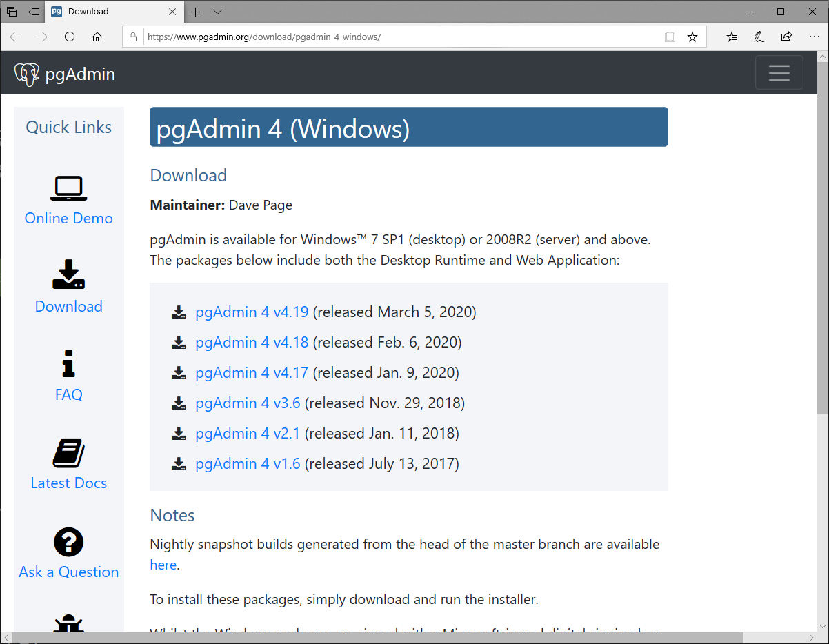This screenshot has width=829, height=644.
Task: Open the Ask a Question quick link
Action: coord(69,572)
